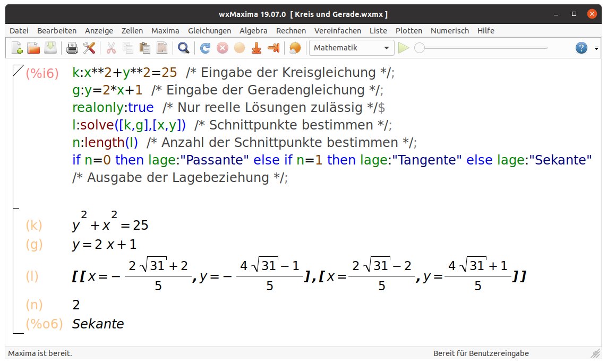Minimize the wxMaxima window
The image size is (607, 364).
coord(556,14)
